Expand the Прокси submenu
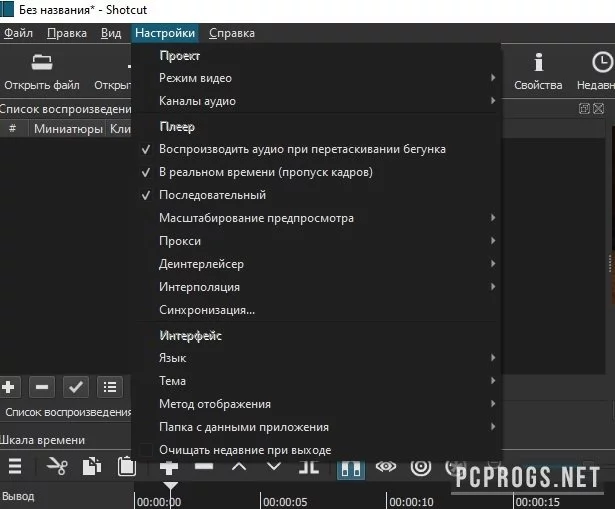This screenshot has width=615, height=509. pyautogui.click(x=317, y=241)
